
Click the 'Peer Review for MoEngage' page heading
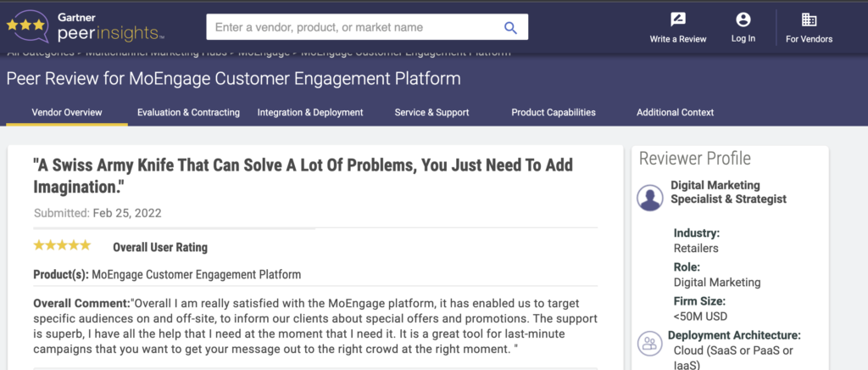pyautogui.click(x=234, y=79)
